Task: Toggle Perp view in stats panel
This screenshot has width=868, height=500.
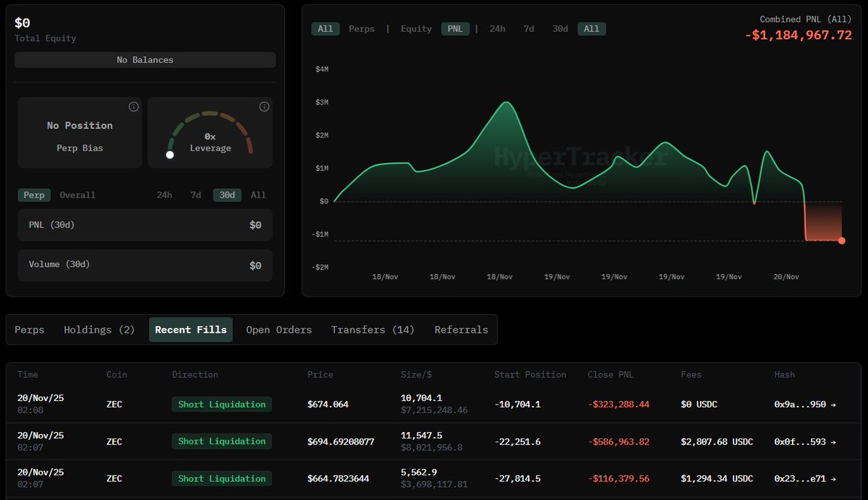Action: pyautogui.click(x=34, y=195)
